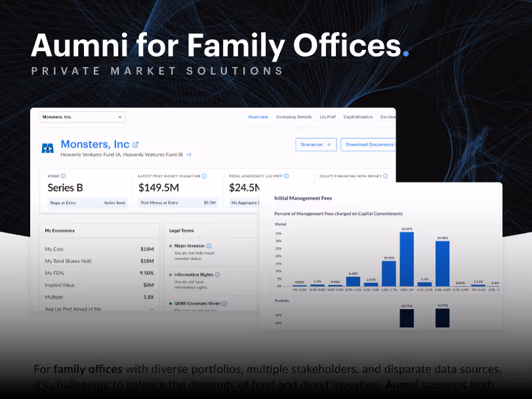Open the Company Details tab

click(294, 117)
